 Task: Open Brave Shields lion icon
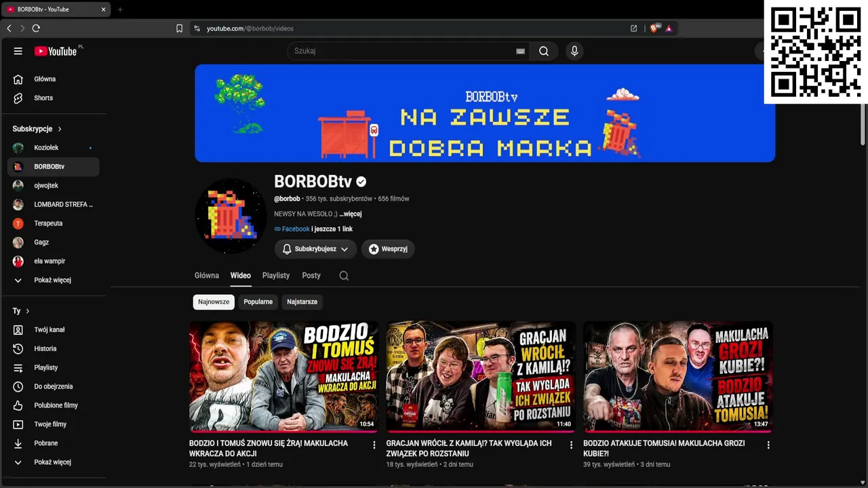click(x=654, y=28)
